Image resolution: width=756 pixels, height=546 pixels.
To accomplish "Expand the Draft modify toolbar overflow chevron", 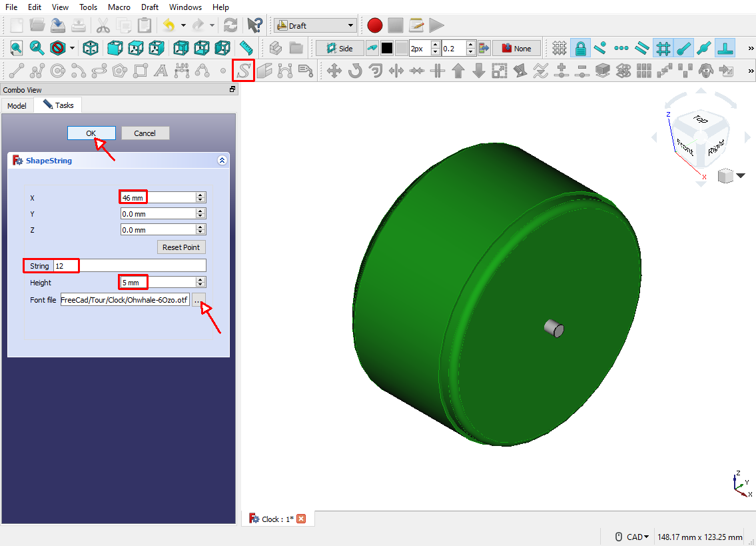I will click(751, 71).
